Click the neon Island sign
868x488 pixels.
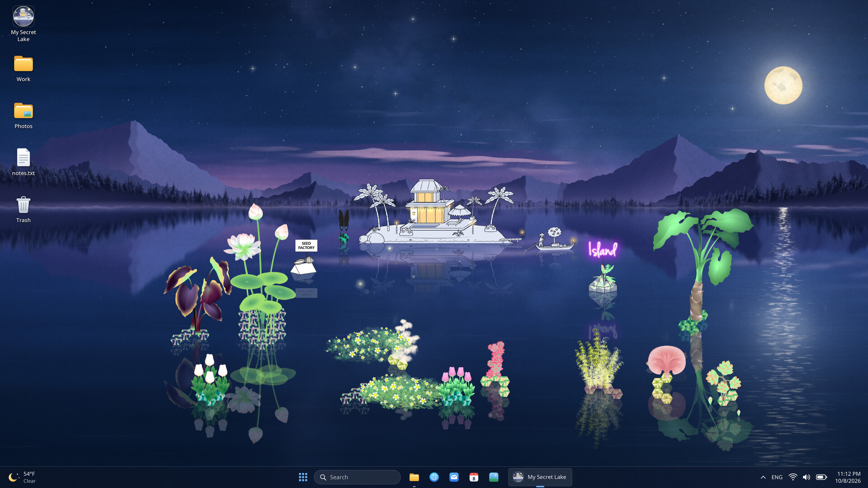[x=603, y=249]
